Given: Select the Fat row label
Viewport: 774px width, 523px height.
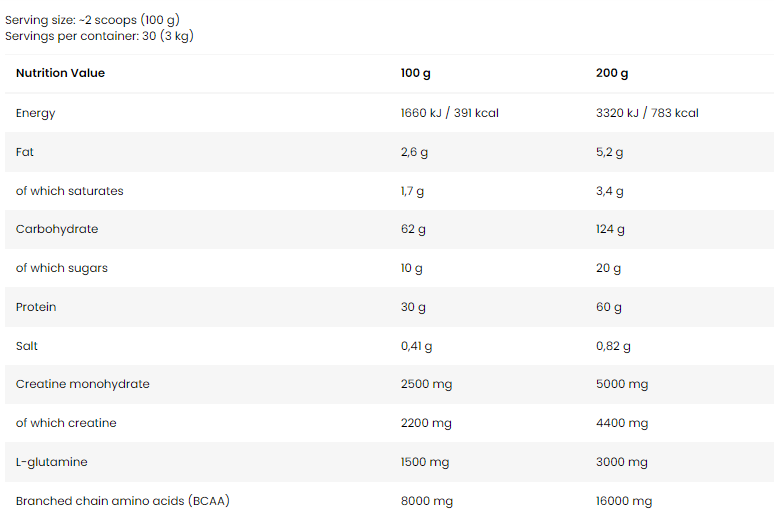Looking at the screenshot, I should pos(25,151).
